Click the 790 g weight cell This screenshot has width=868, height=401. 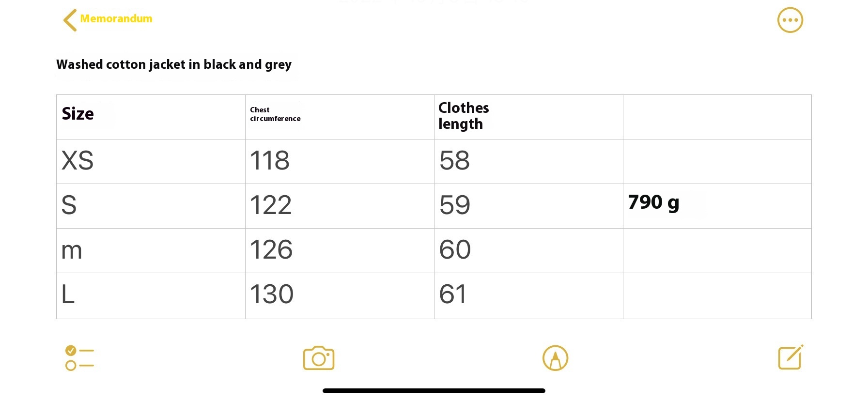click(717, 206)
